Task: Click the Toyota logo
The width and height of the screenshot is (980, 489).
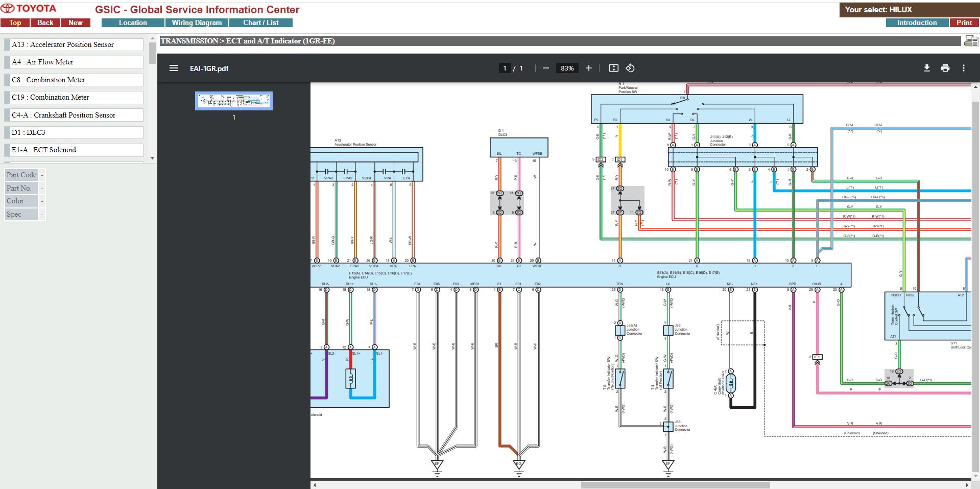Action: pos(29,9)
